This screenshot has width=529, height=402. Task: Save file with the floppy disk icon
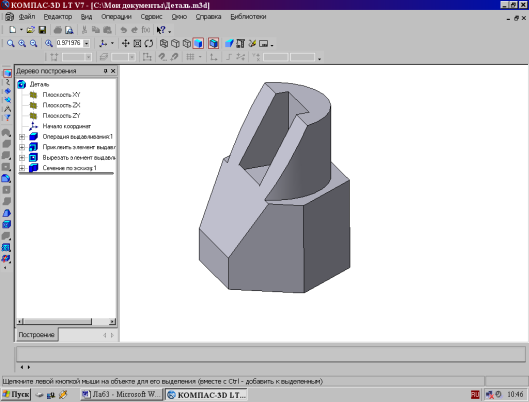(42, 30)
